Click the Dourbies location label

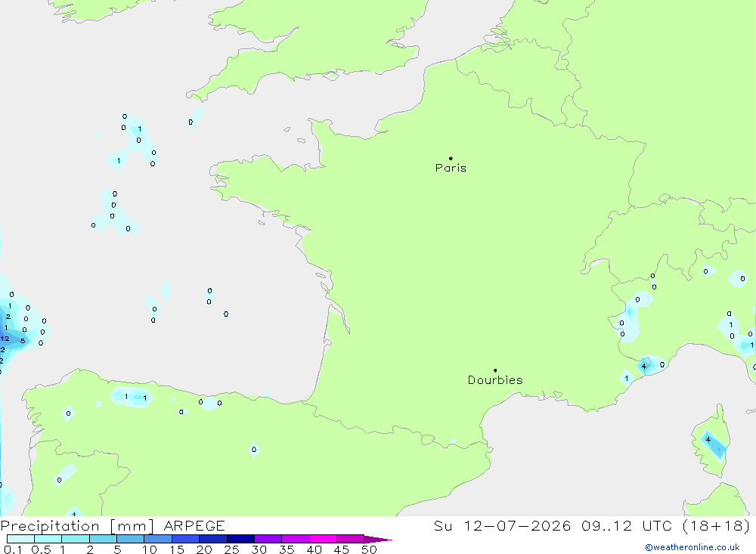point(495,380)
